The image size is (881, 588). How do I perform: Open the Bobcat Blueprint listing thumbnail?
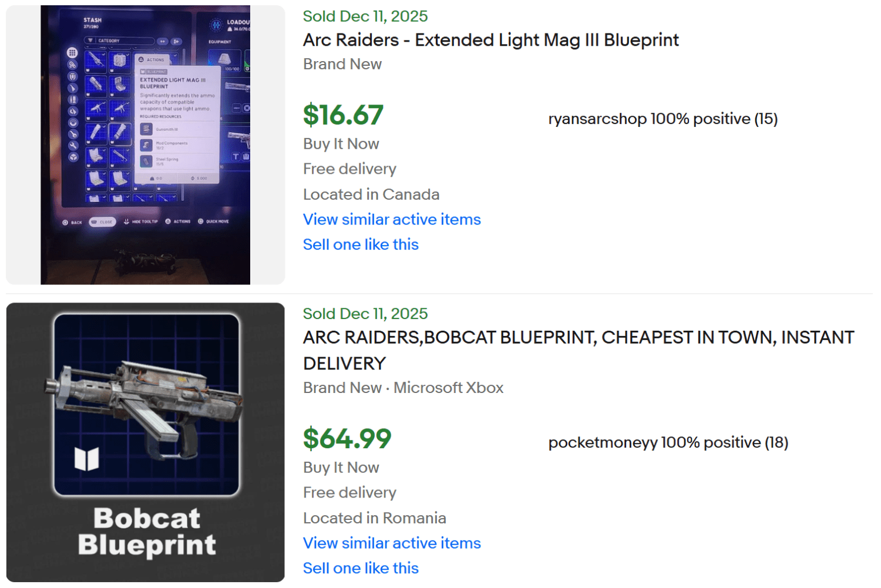pyautogui.click(x=145, y=441)
